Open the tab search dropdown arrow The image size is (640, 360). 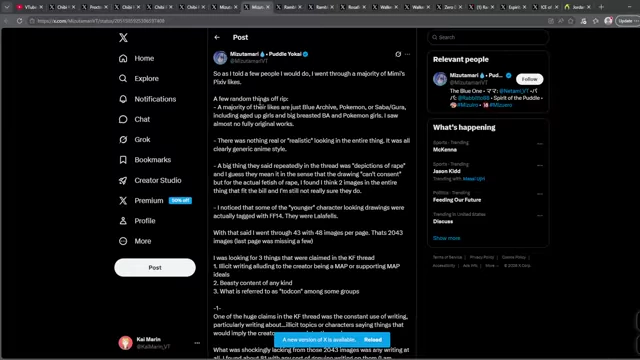click(7, 7)
